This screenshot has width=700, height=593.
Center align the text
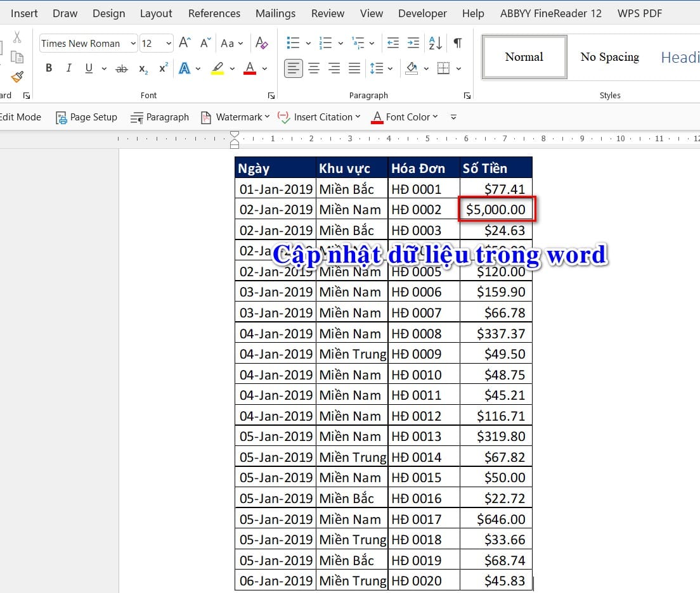pos(314,68)
